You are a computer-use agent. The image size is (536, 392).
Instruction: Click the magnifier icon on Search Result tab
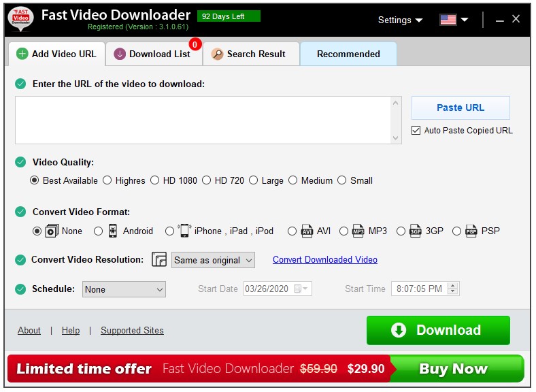click(217, 54)
